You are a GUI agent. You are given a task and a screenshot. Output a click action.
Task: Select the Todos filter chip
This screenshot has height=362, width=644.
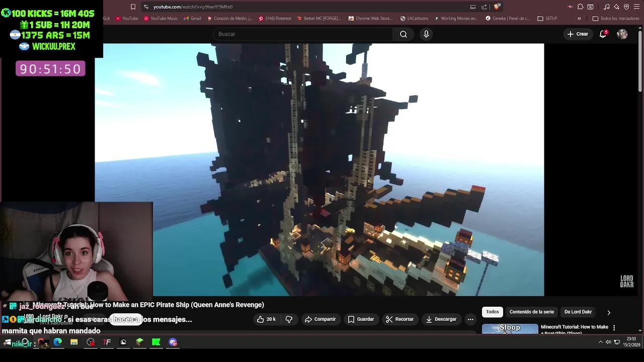point(493,312)
